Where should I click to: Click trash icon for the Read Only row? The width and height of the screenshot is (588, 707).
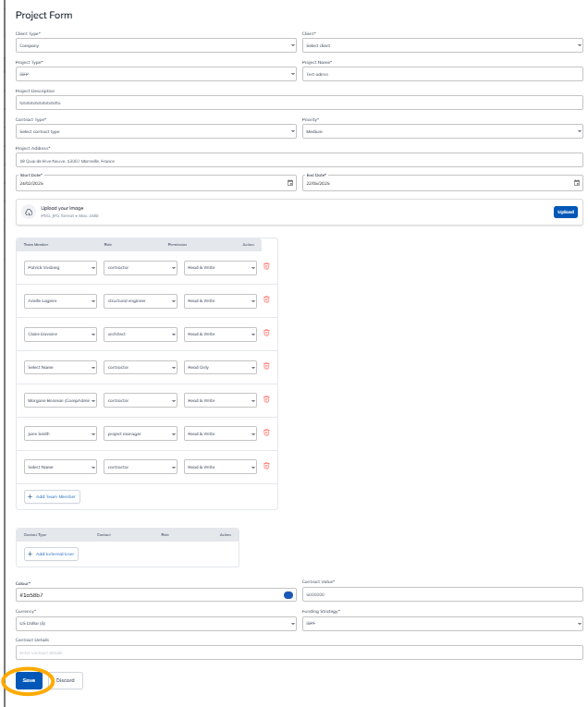click(266, 367)
